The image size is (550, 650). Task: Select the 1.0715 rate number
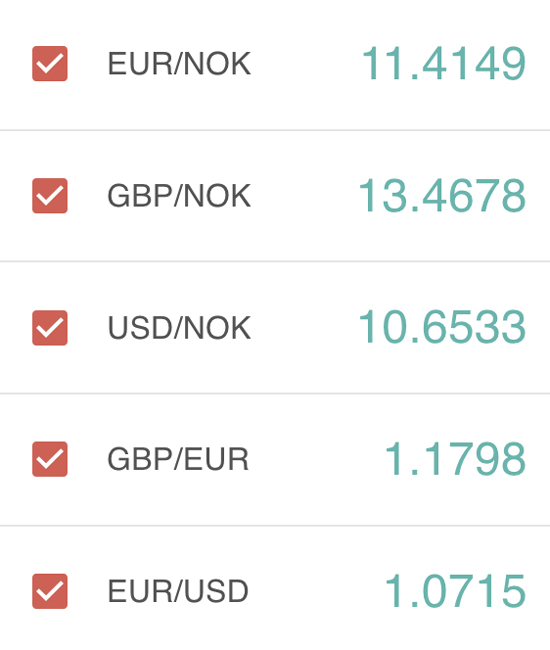point(456,591)
